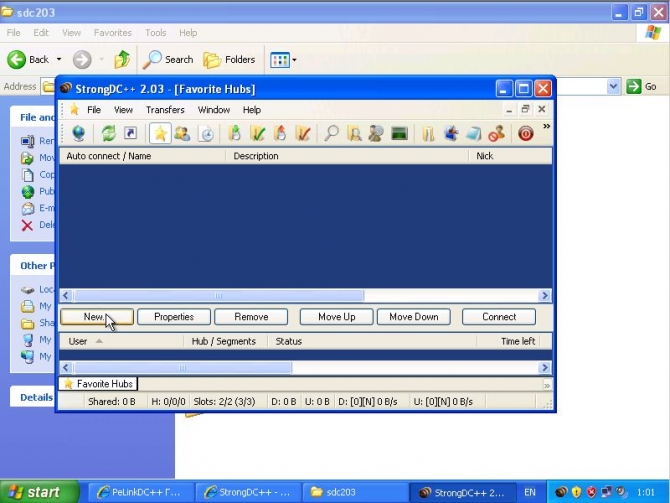Click the EN language indicator in taskbar
670x503 pixels.
click(530, 492)
